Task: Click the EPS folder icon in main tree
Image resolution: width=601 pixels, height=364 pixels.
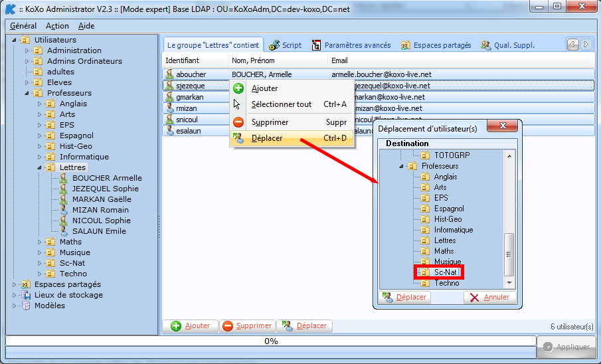Action: (x=50, y=125)
